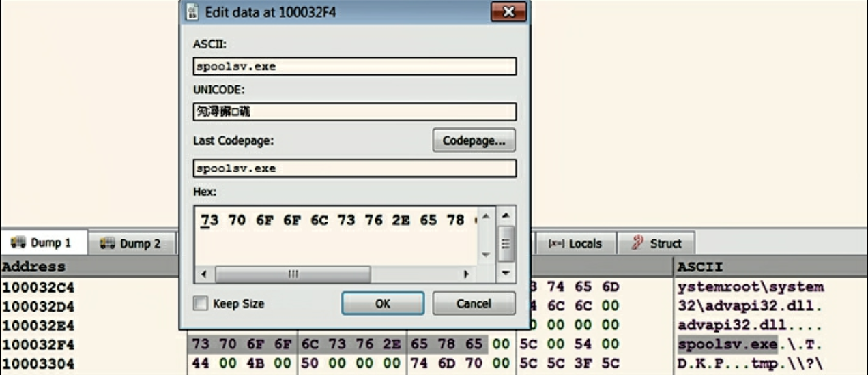Switch to the Dump 1 tab

click(44, 243)
